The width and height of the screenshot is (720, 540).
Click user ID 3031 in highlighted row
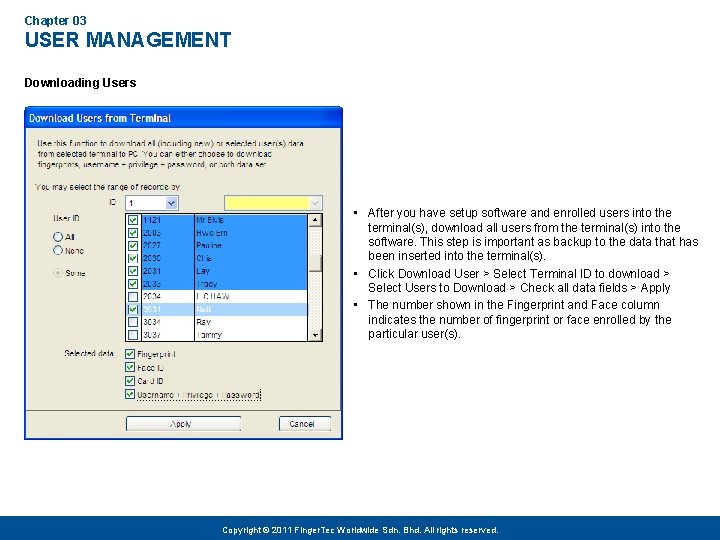coord(152,309)
